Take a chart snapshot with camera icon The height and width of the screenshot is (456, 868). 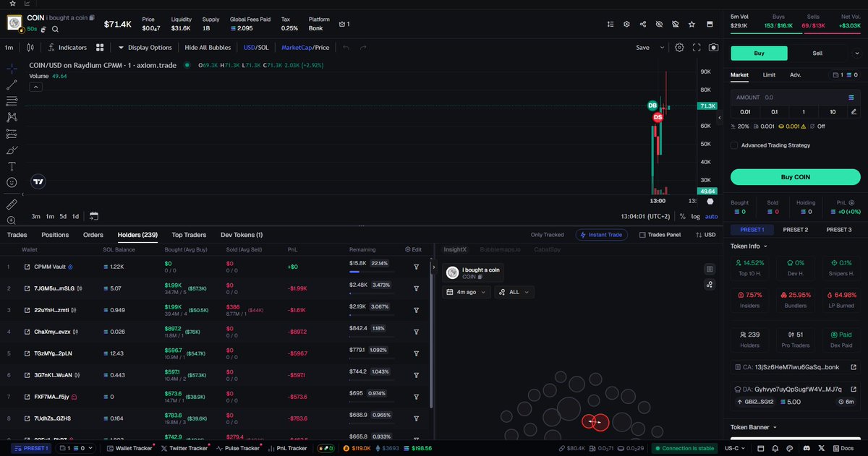714,48
